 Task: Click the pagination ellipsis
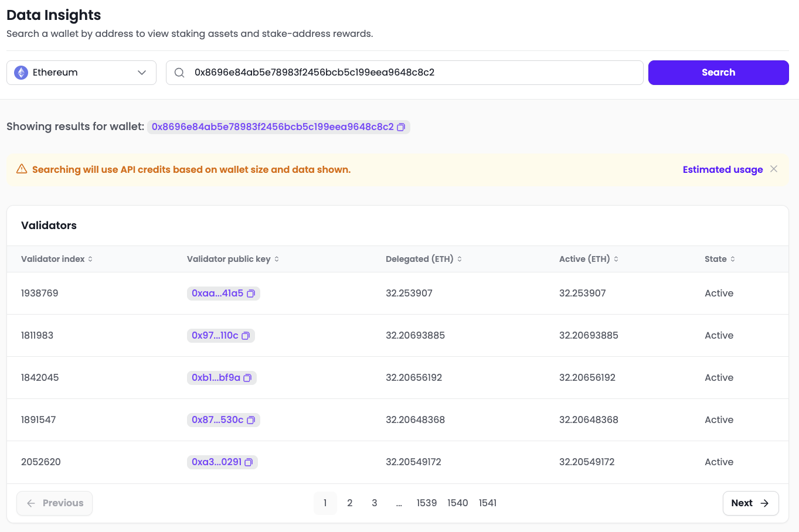tap(399, 503)
